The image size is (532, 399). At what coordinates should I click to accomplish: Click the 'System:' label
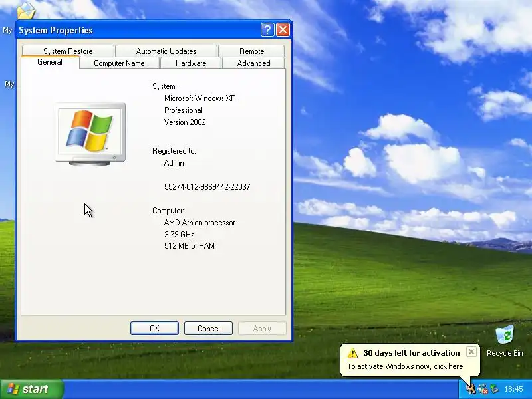(x=164, y=86)
